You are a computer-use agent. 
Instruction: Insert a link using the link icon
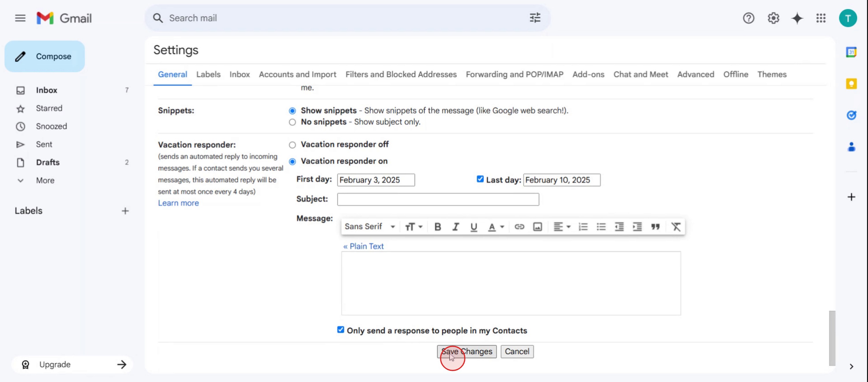tap(519, 227)
